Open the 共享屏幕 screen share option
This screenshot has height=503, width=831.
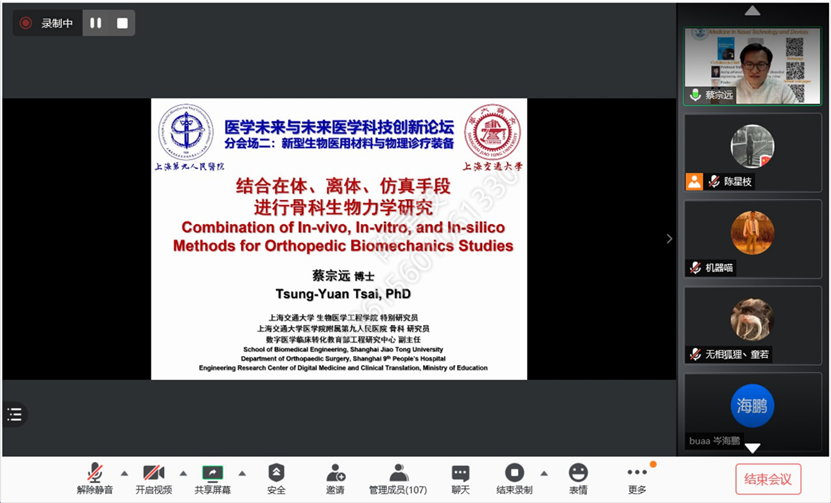pos(212,473)
